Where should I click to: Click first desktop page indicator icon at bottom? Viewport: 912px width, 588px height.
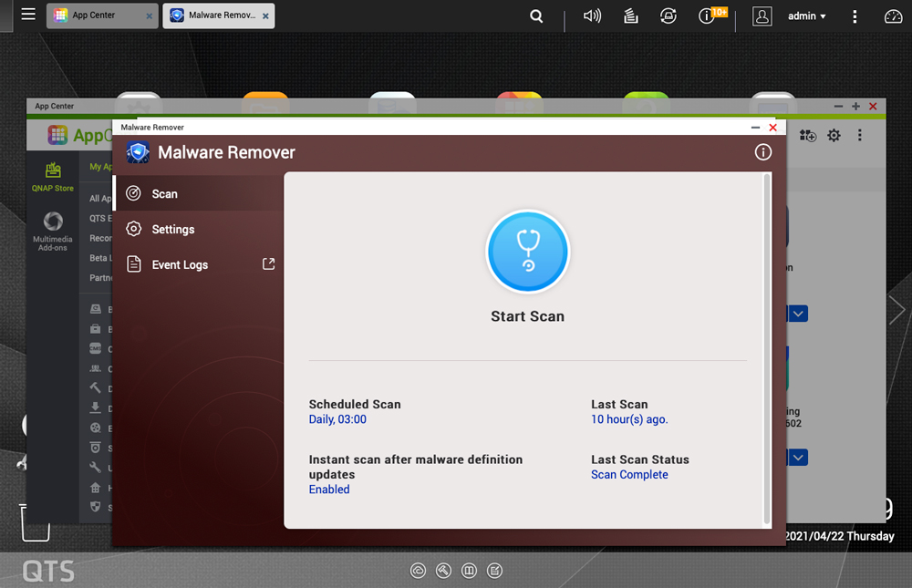(x=418, y=571)
